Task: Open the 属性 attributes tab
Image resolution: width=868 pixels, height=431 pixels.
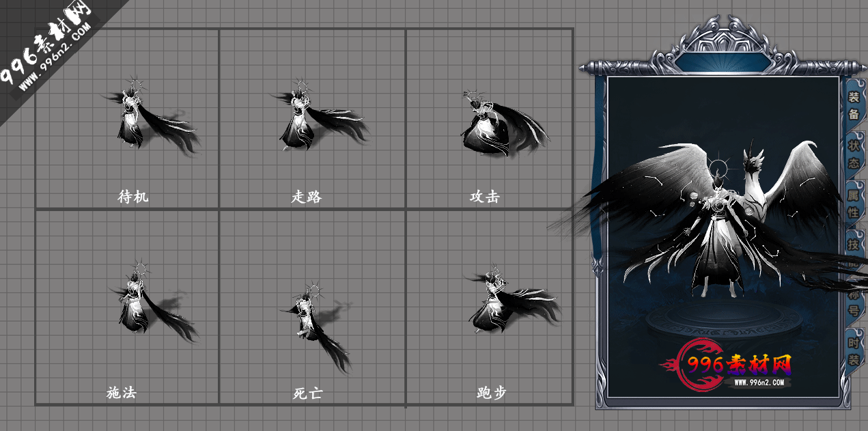Action: (x=854, y=204)
